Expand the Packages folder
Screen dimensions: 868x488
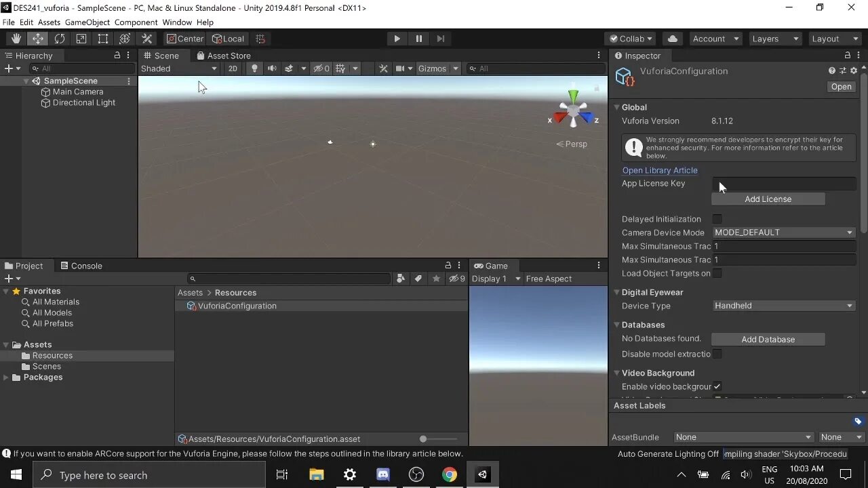[x=6, y=378]
